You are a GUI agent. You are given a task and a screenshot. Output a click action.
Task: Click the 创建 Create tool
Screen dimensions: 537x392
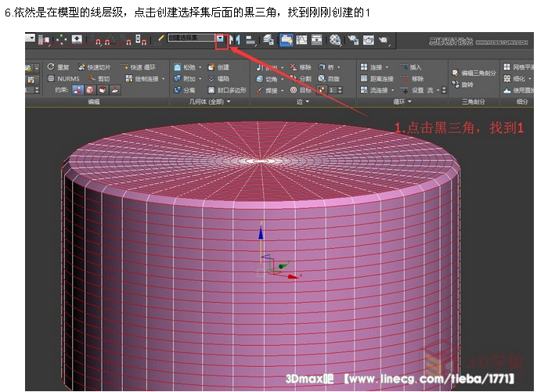tap(218, 67)
